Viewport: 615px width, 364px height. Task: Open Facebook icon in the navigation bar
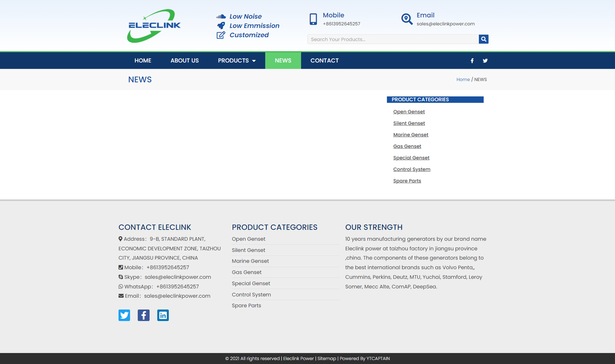(472, 61)
